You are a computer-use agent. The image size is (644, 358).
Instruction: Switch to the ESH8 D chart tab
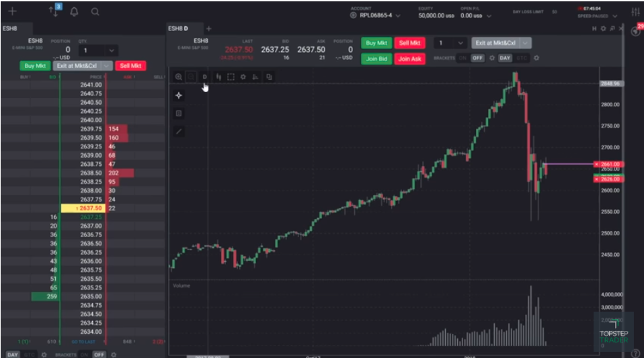[x=178, y=28]
